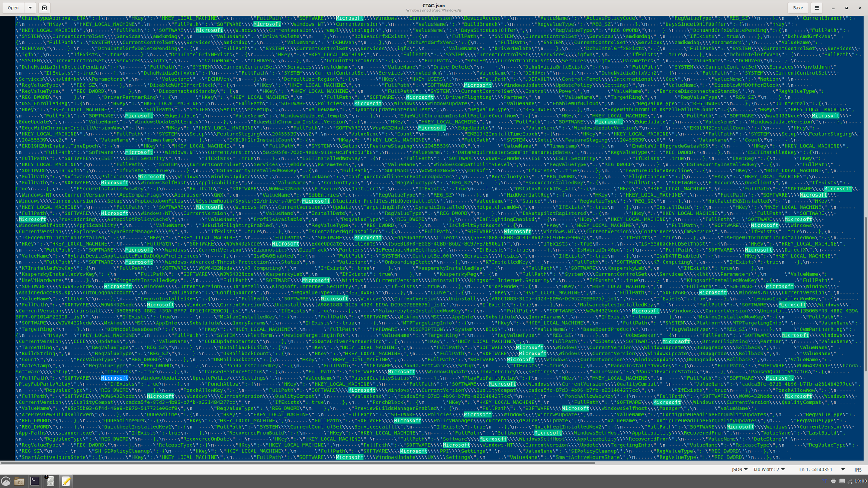Change the Tab Width setting dropdown

tap(769, 469)
